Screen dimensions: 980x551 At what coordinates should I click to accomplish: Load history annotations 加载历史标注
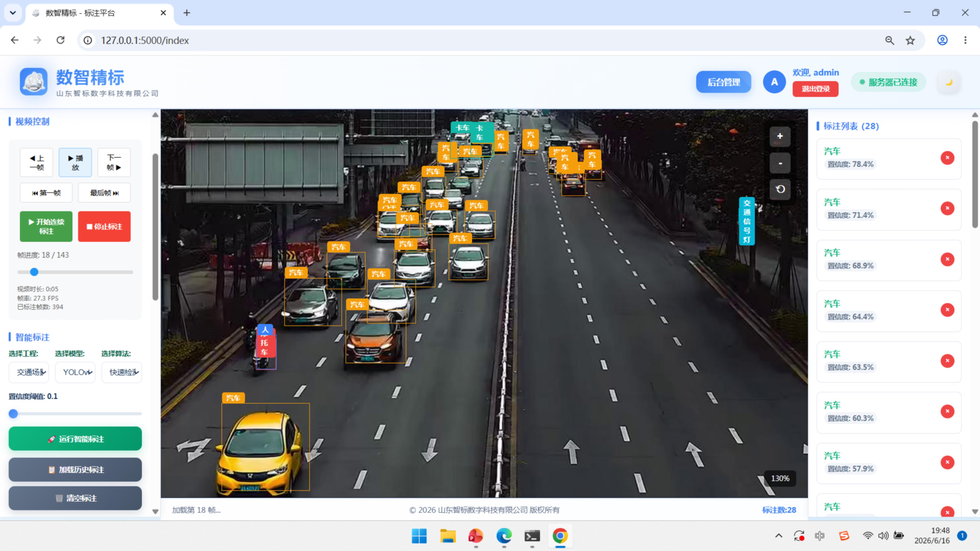[75, 470]
